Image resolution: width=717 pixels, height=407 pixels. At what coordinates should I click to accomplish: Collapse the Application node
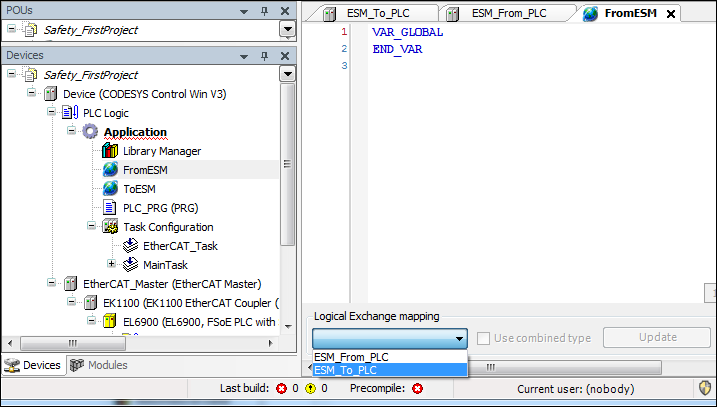pos(71,130)
